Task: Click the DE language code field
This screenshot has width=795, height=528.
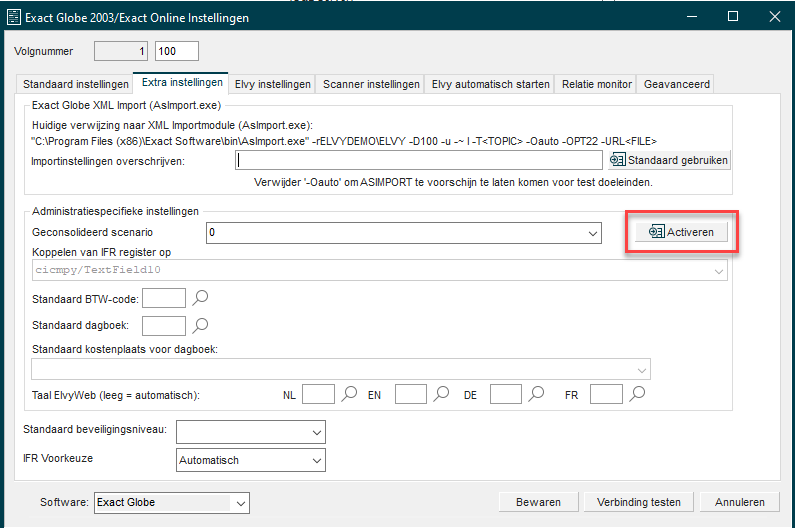Action: pos(505,394)
